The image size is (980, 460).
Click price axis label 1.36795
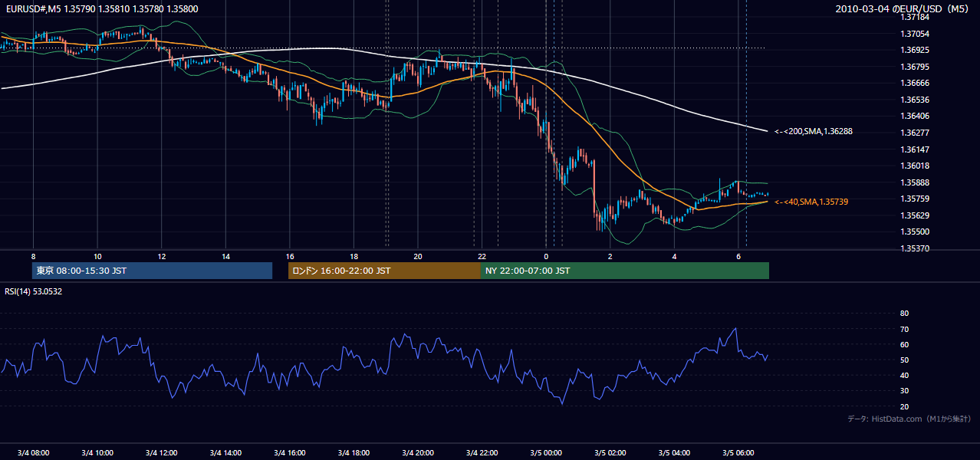click(x=915, y=67)
